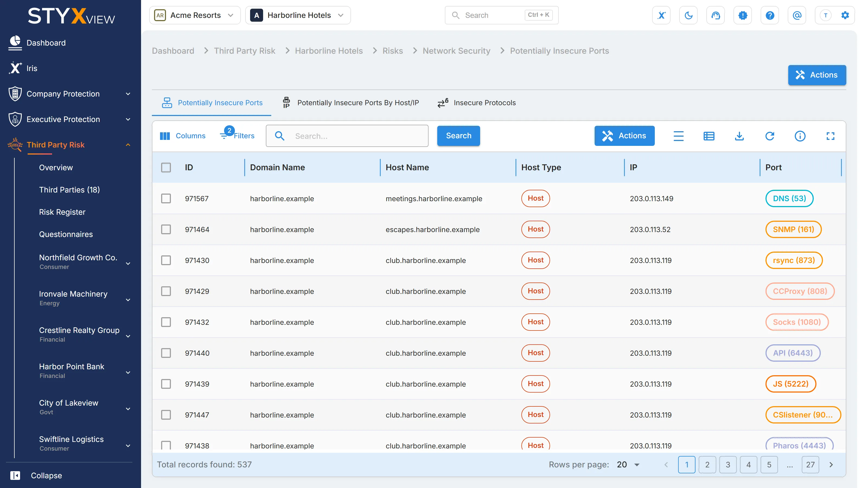
Task: Switch table to compact row density icon
Action: point(678,136)
